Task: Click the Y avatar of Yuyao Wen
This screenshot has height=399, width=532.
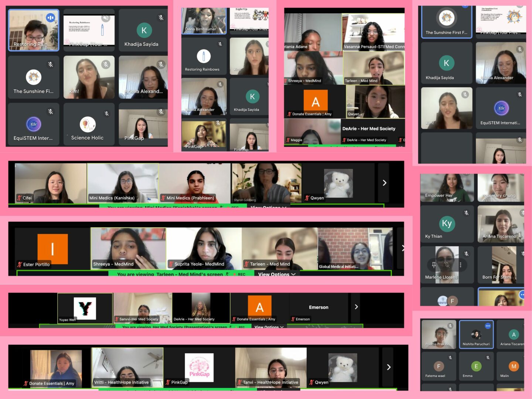Action: pyautogui.click(x=85, y=308)
